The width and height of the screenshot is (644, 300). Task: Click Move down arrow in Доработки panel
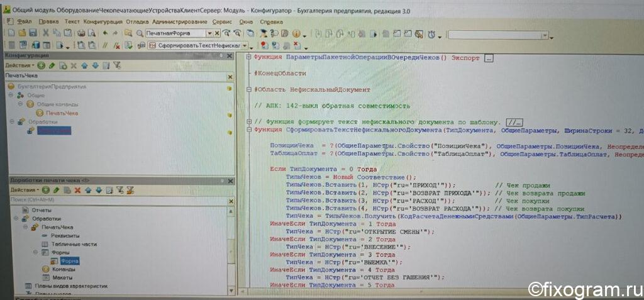(x=98, y=190)
